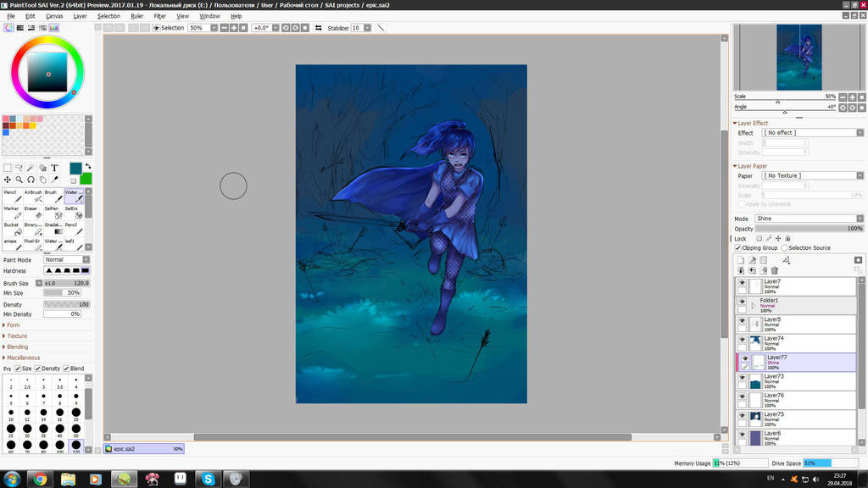The image size is (868, 488).
Task: Select Layer5 in the layer list
Action: (796, 324)
